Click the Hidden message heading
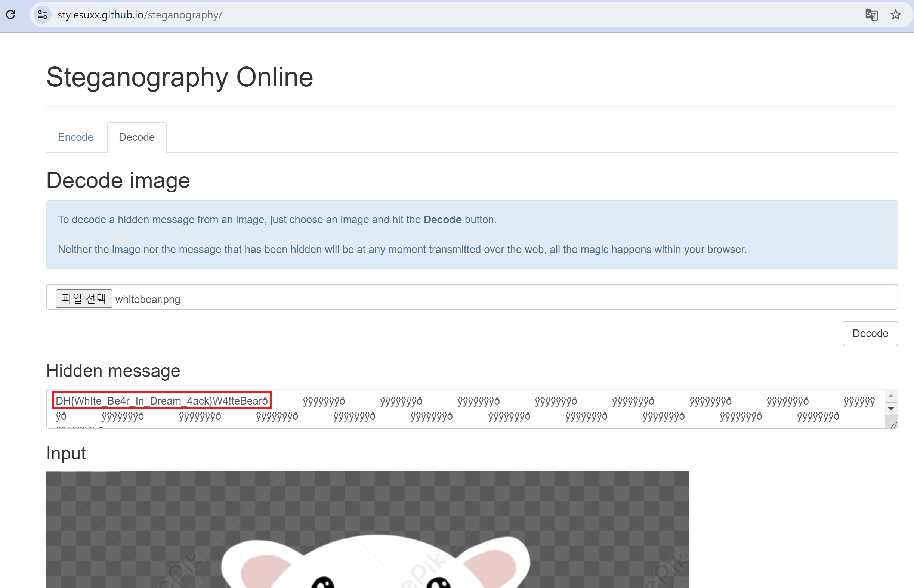Image resolution: width=914 pixels, height=588 pixels. pyautogui.click(x=113, y=370)
